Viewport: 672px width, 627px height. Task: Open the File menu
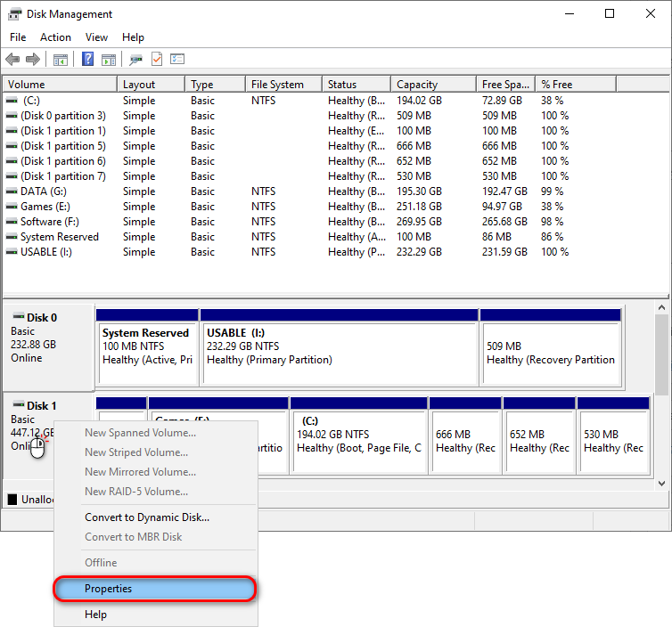coord(18,37)
